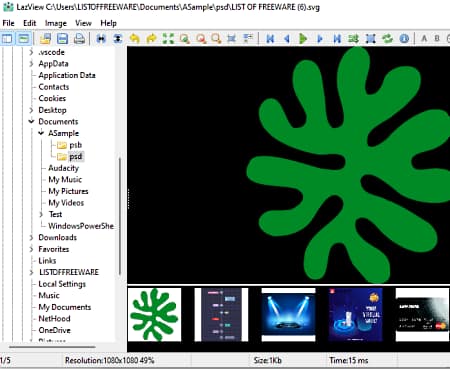Click the Print icon
This screenshot has width=450, height=369.
click(79, 39)
